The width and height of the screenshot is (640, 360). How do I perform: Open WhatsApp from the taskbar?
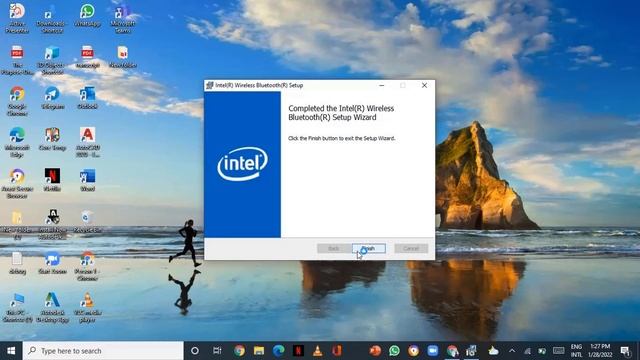coord(394,351)
